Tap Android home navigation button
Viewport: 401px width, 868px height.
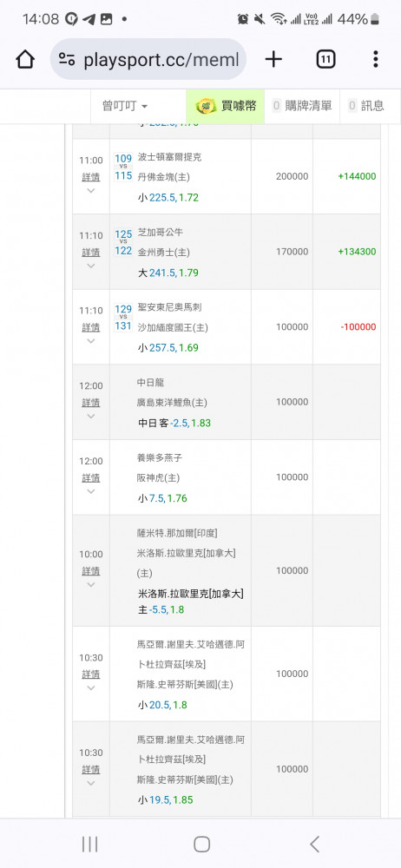[201, 844]
